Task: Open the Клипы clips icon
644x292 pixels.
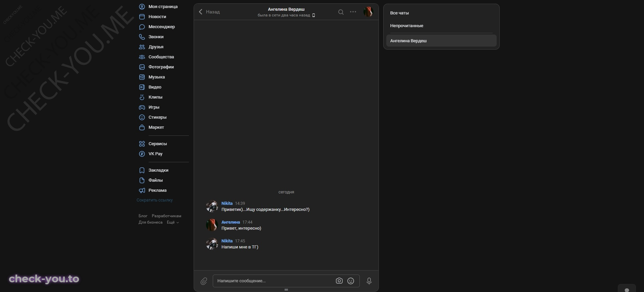Action: coord(142,97)
